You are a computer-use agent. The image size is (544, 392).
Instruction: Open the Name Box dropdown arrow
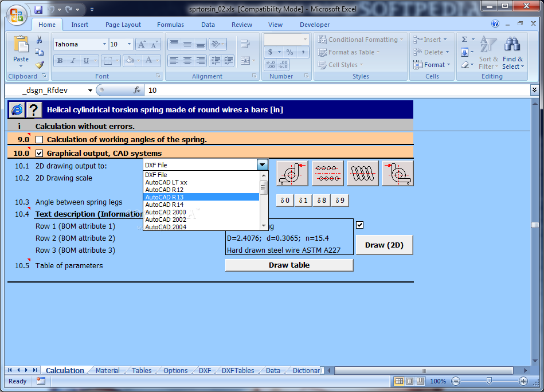click(90, 91)
